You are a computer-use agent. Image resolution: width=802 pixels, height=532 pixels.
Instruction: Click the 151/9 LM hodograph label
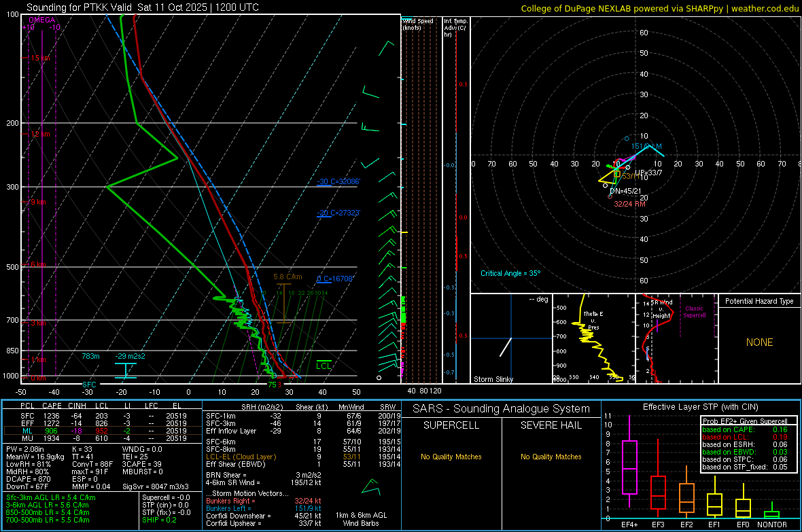pyautogui.click(x=646, y=146)
